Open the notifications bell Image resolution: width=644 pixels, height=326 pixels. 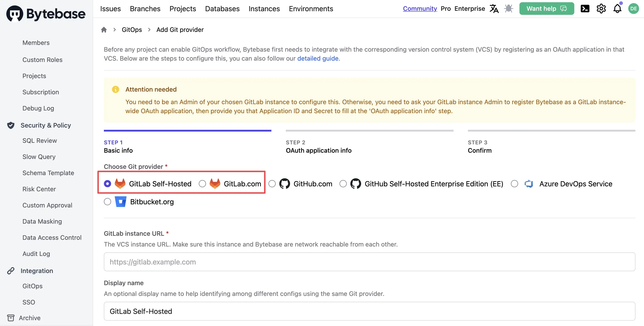coord(617,9)
